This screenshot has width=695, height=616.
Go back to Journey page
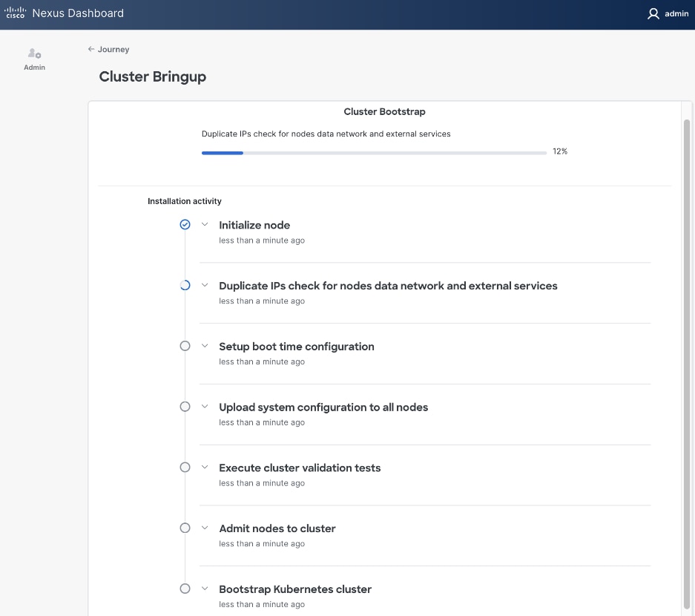pos(108,49)
